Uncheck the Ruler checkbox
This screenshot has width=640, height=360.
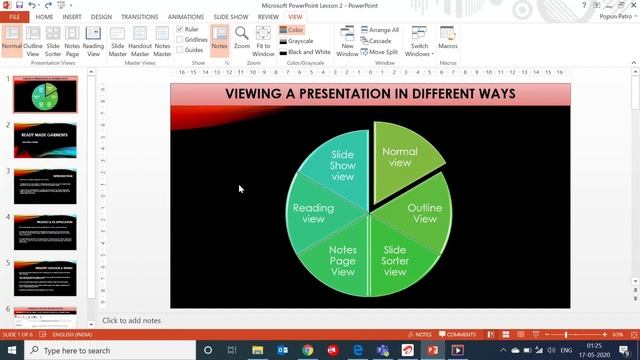click(180, 29)
